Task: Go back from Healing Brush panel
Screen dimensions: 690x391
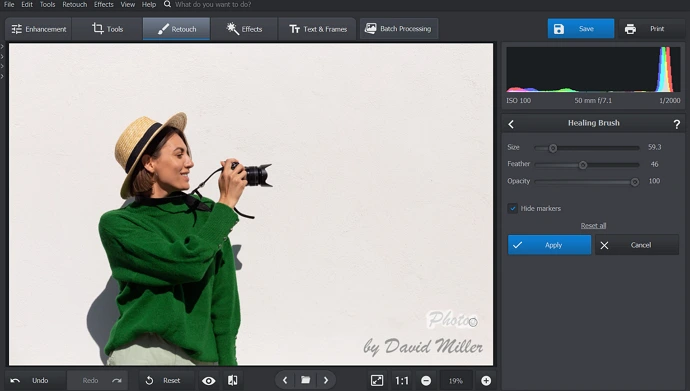Action: point(511,124)
